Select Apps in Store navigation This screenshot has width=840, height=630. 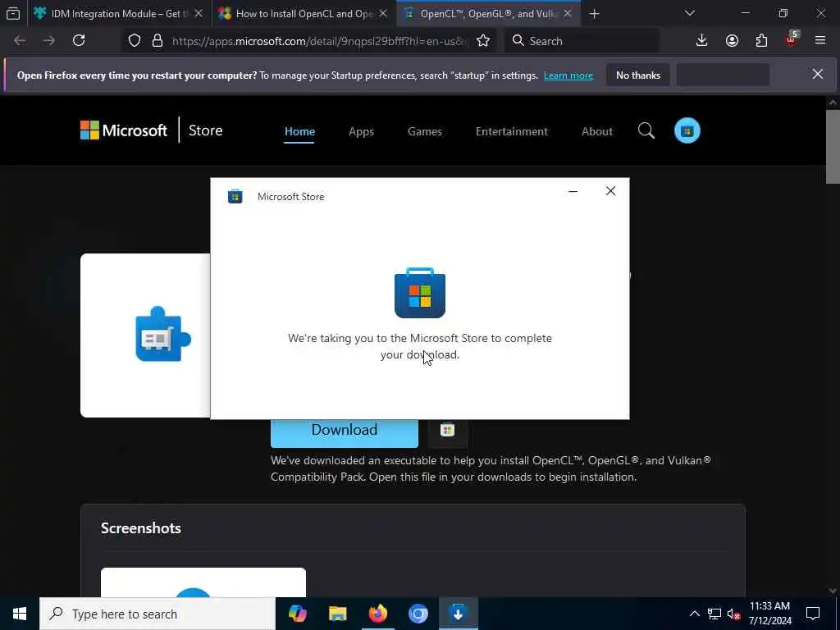[361, 131]
